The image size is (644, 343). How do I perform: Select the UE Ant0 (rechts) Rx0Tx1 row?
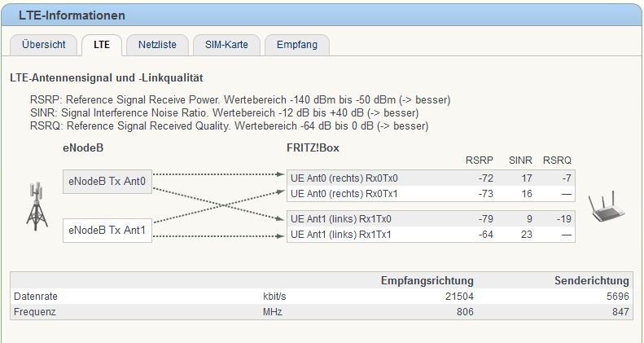[x=431, y=193]
